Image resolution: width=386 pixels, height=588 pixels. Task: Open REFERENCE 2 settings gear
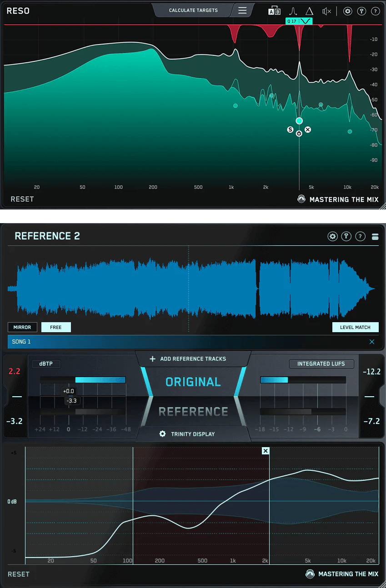(x=333, y=236)
